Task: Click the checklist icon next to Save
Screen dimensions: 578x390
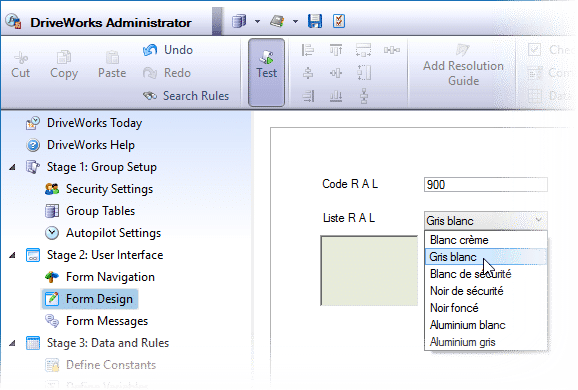Action: point(339,21)
